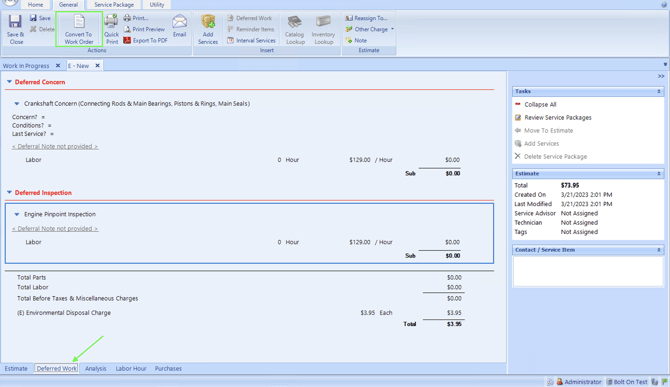Insert Reminder Items
Image resolution: width=670 pixels, height=387 pixels.
pyautogui.click(x=250, y=29)
